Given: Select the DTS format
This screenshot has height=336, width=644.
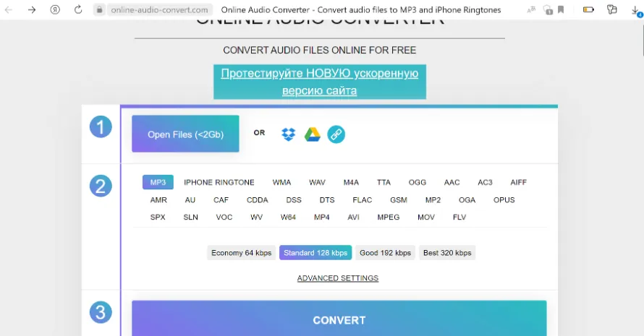Looking at the screenshot, I should [x=327, y=200].
